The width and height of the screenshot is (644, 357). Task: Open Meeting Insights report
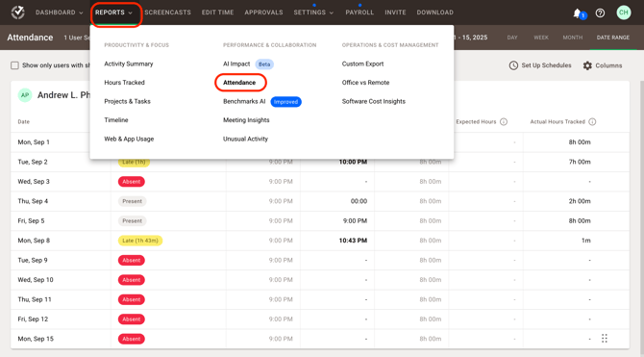[x=246, y=120]
